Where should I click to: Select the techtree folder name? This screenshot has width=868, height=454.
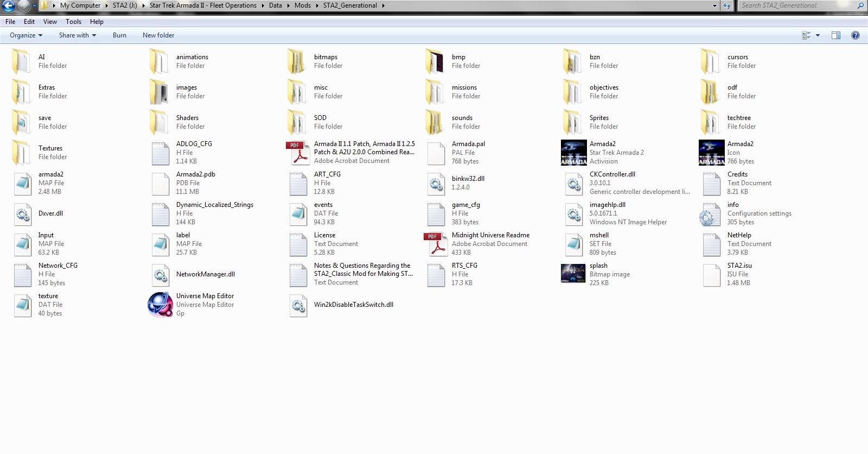[x=739, y=118]
